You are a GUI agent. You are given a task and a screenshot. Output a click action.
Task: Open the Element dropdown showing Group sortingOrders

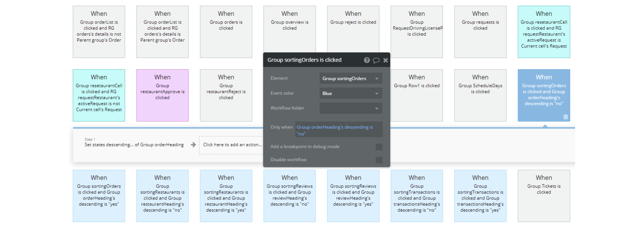coord(351,79)
